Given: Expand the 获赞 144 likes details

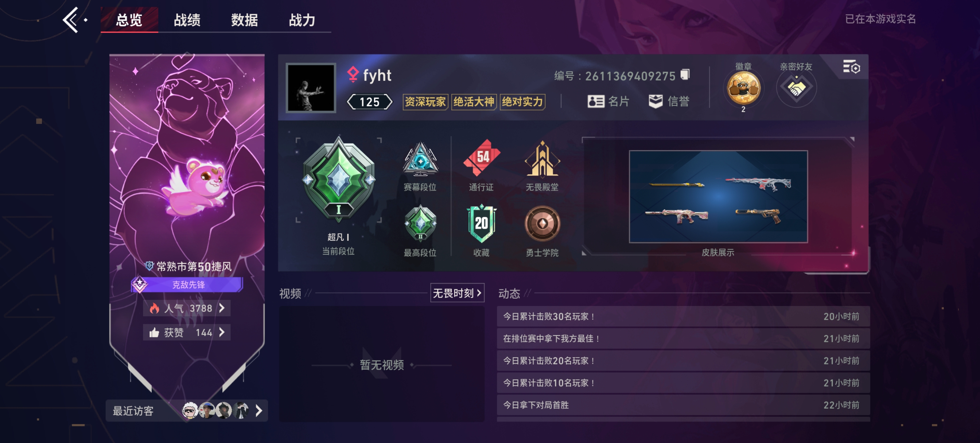Looking at the screenshot, I should pos(186,332).
